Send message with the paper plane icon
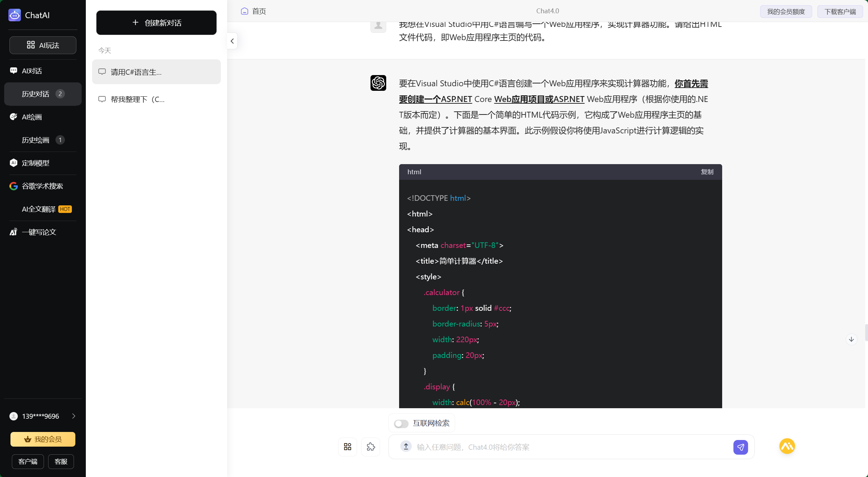The height and width of the screenshot is (477, 868). [x=741, y=447]
